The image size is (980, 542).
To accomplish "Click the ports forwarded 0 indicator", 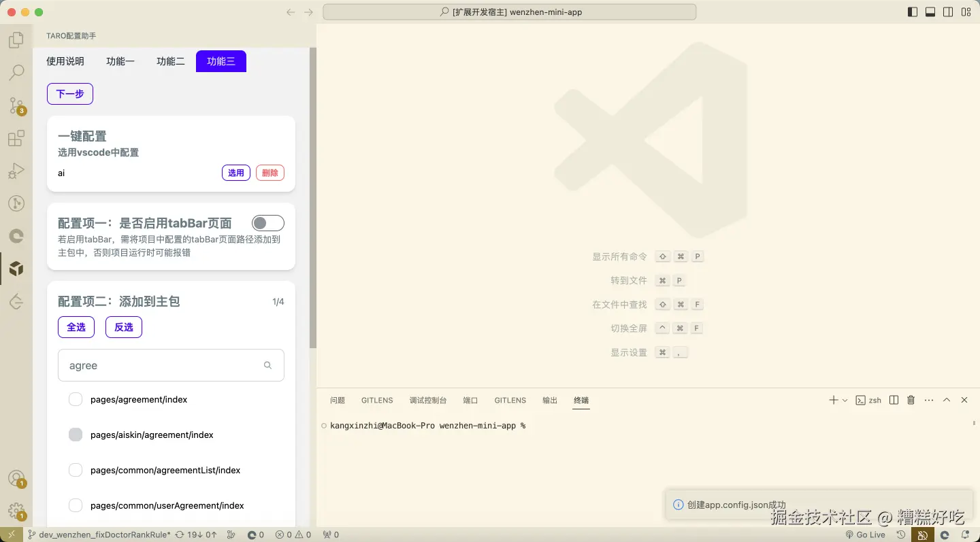I will (331, 535).
